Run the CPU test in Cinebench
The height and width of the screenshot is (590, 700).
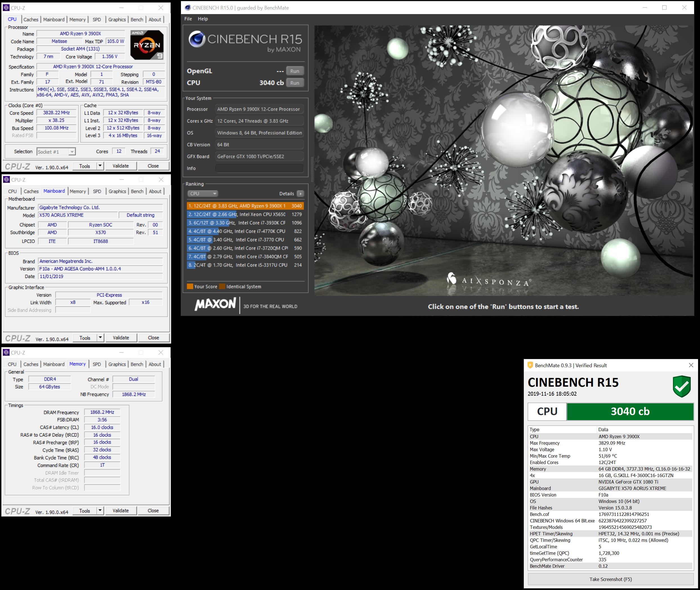click(294, 83)
